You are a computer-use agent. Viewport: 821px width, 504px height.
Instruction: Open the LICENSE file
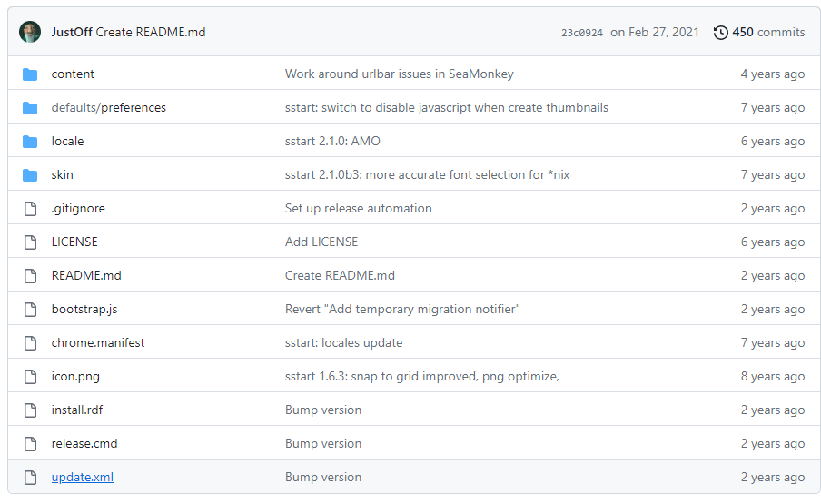74,242
